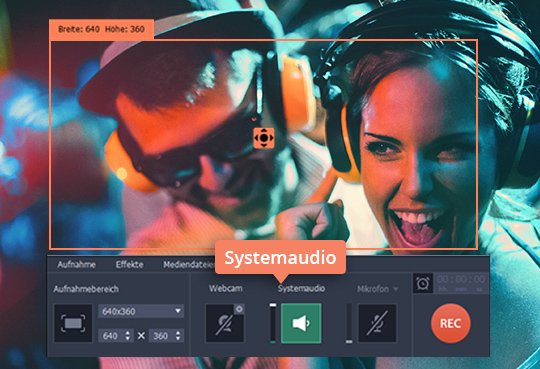540x369 pixels.
Task: Click the white speaker symbol
Action: point(301,324)
